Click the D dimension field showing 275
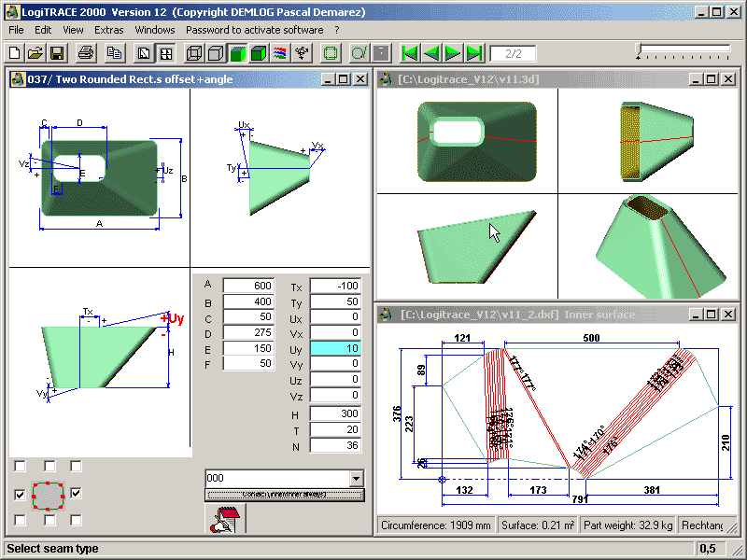This screenshot has height=560, width=747. tap(248, 332)
